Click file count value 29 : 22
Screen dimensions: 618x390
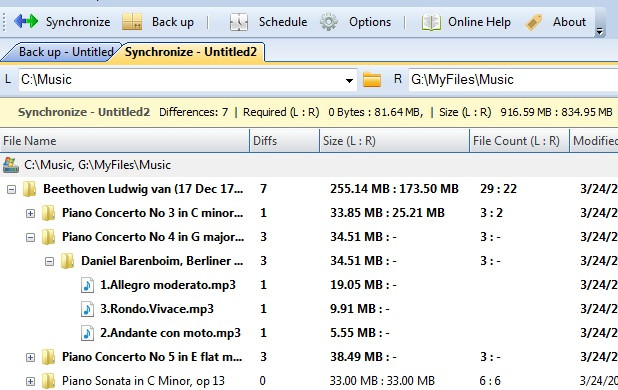[499, 189]
